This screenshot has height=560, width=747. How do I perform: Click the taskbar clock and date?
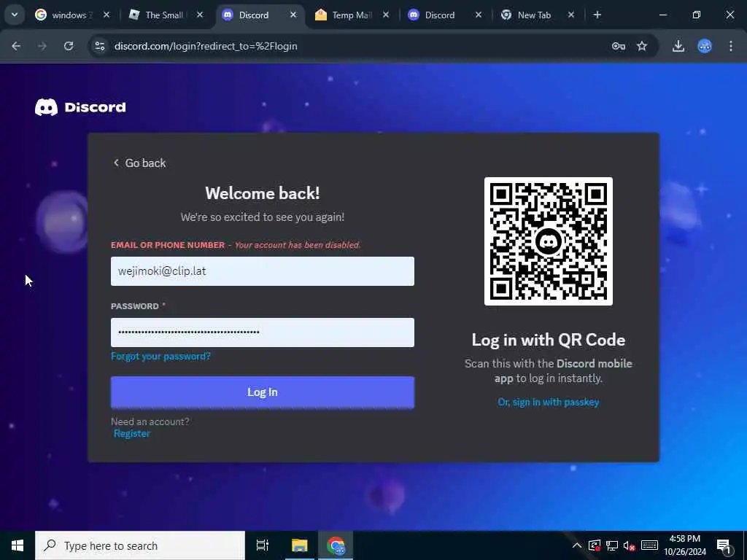pyautogui.click(x=685, y=545)
